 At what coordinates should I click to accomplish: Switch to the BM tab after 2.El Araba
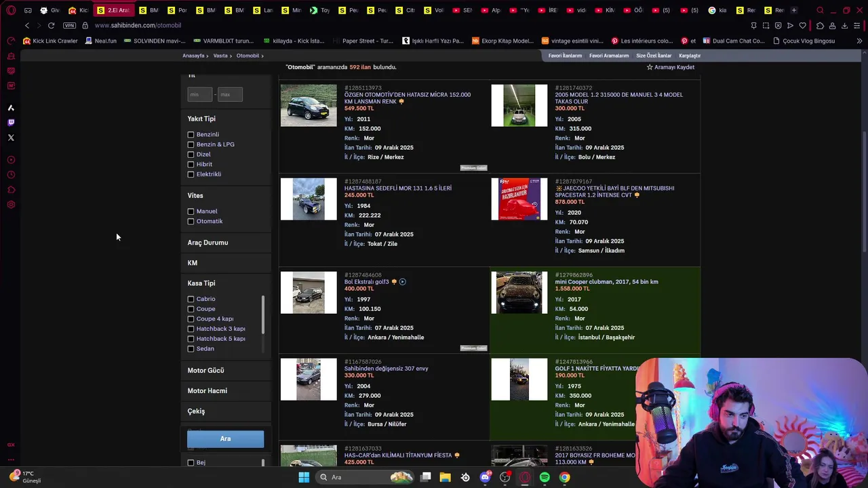pyautogui.click(x=149, y=10)
